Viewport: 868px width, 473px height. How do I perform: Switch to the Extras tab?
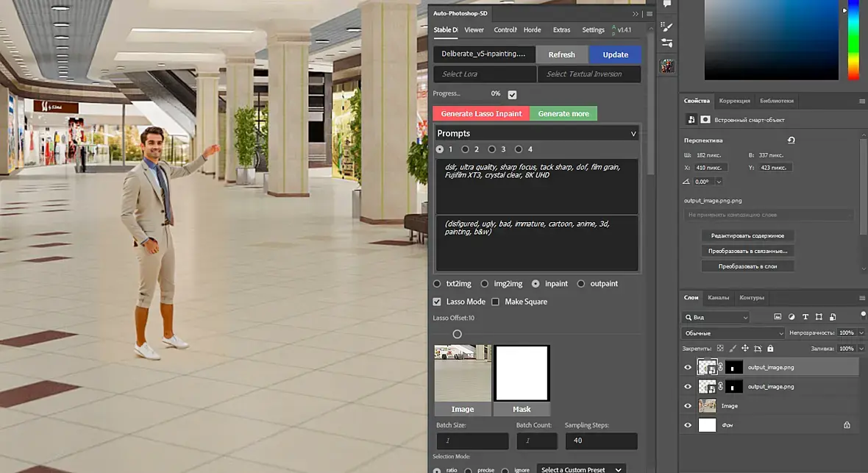pyautogui.click(x=561, y=30)
